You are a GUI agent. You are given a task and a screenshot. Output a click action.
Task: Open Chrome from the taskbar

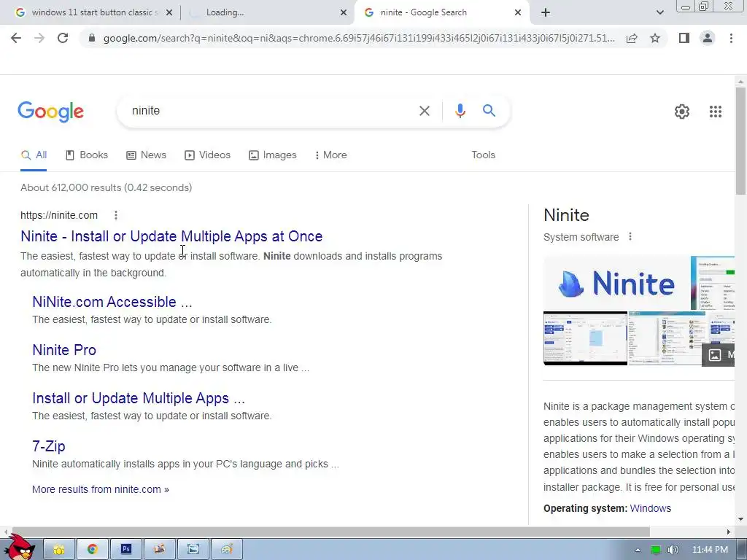(x=93, y=550)
